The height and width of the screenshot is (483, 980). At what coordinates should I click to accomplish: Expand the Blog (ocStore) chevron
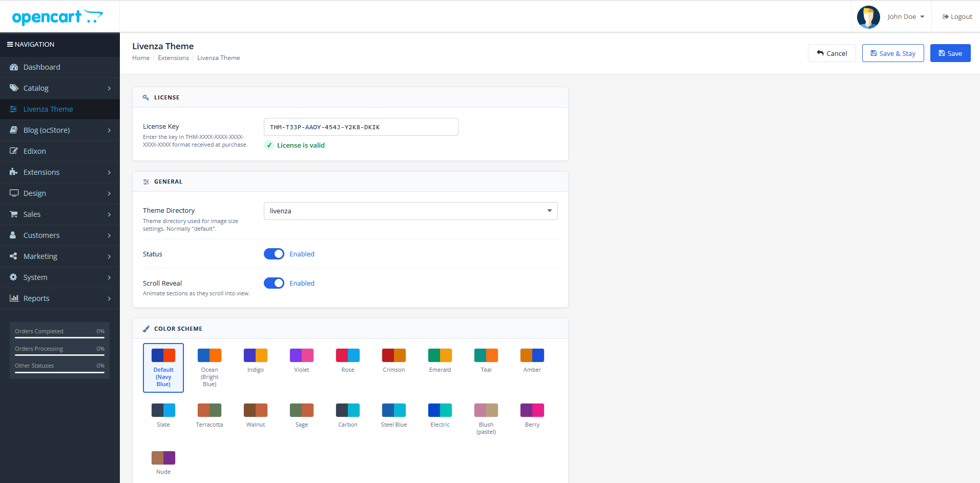(x=109, y=130)
